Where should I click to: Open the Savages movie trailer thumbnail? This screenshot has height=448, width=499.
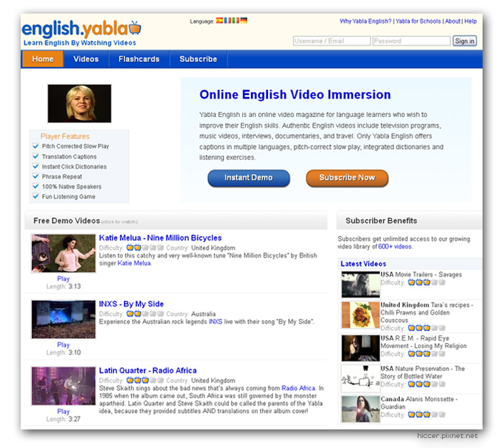pos(361,284)
